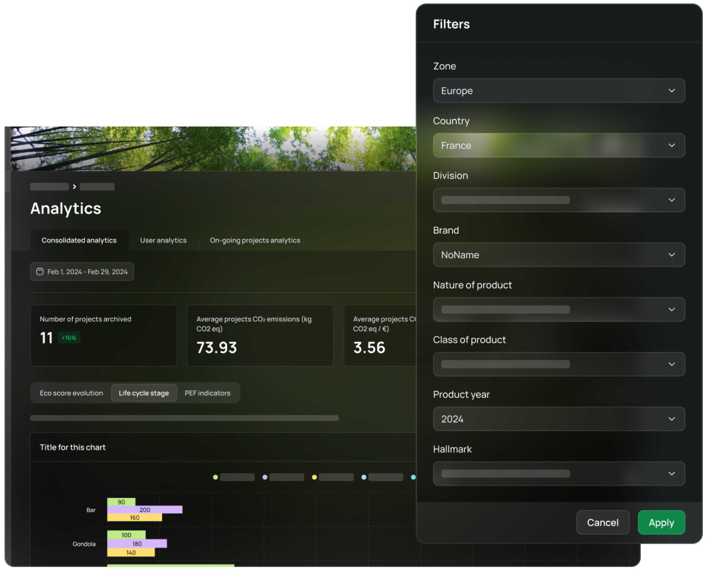This screenshot has height=588, width=705.
Task: Select the Eco score evolution view
Action: [71, 393]
